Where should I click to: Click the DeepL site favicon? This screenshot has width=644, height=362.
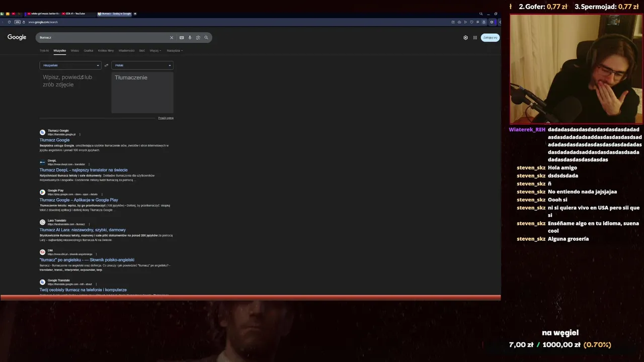click(x=43, y=162)
